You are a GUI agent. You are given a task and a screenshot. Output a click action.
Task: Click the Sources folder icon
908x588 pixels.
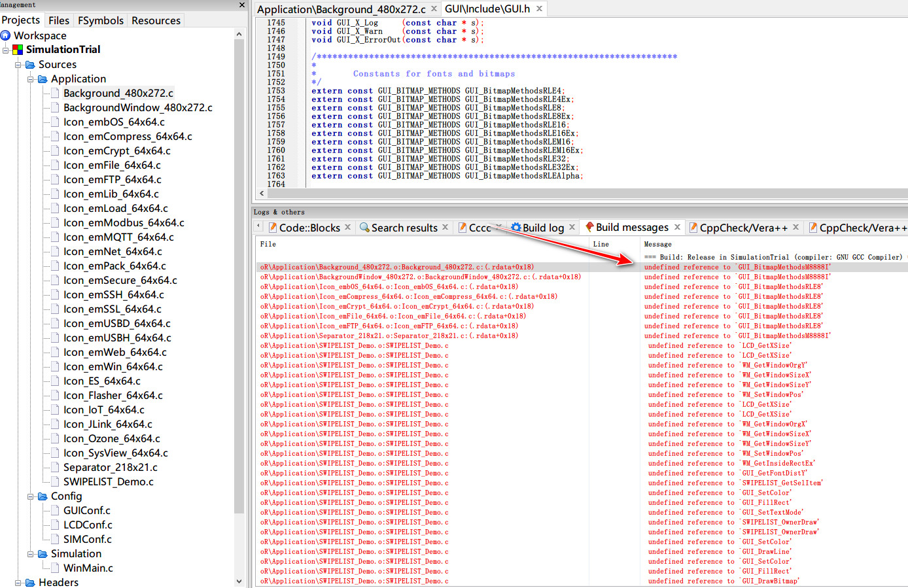(x=30, y=65)
